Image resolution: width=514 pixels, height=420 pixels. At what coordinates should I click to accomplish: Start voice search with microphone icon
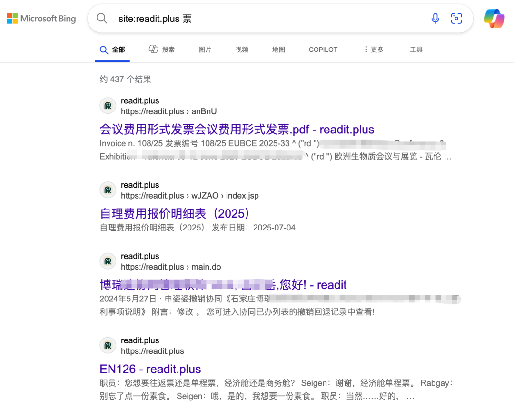[x=435, y=19]
